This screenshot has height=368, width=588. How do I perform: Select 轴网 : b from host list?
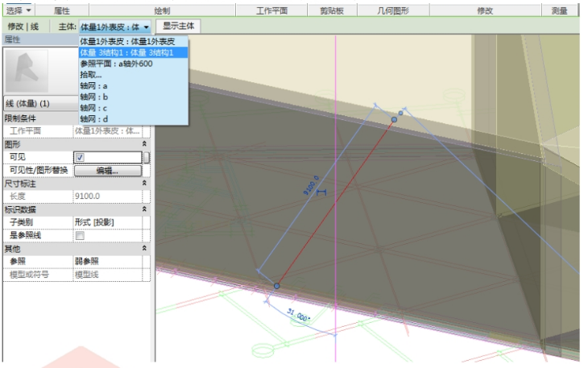133,97
